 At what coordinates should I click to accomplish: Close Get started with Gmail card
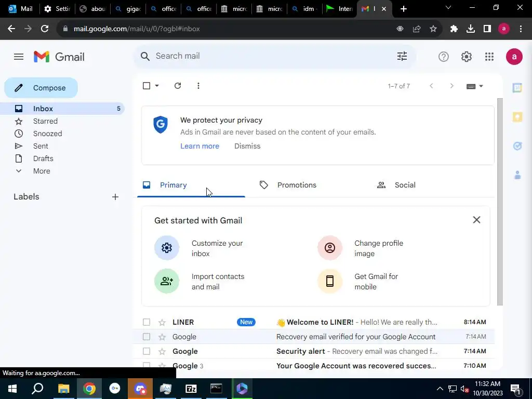[476, 220]
